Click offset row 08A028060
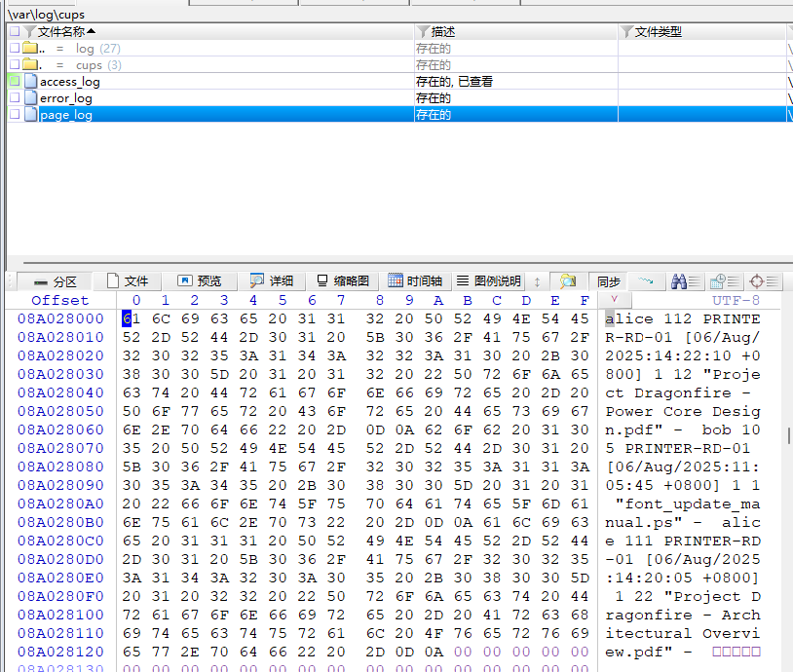The height and width of the screenshot is (672, 793). pyautogui.click(x=60, y=429)
